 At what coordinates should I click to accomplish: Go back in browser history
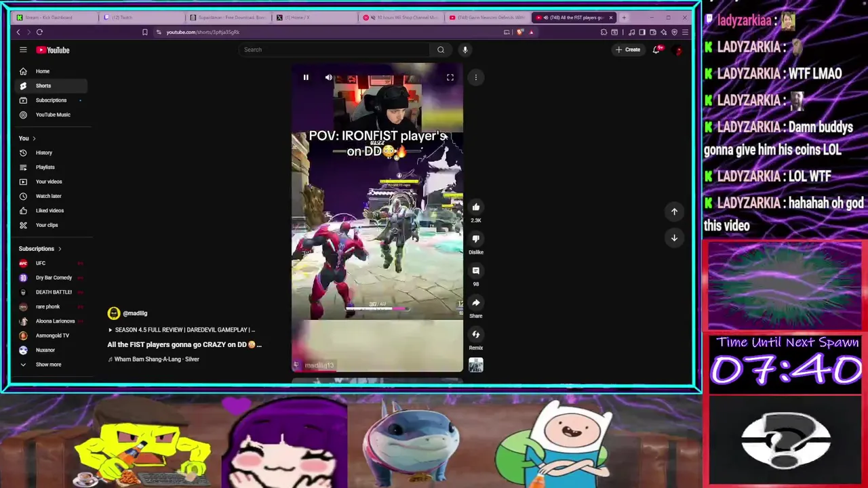tap(18, 32)
